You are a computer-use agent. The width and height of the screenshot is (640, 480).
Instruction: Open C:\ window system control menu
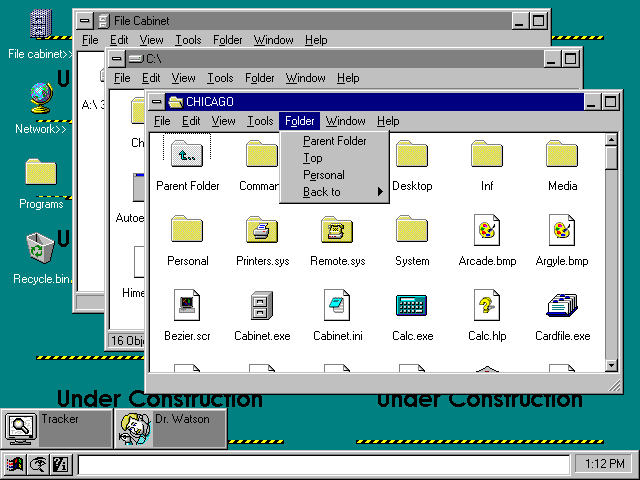[x=117, y=59]
